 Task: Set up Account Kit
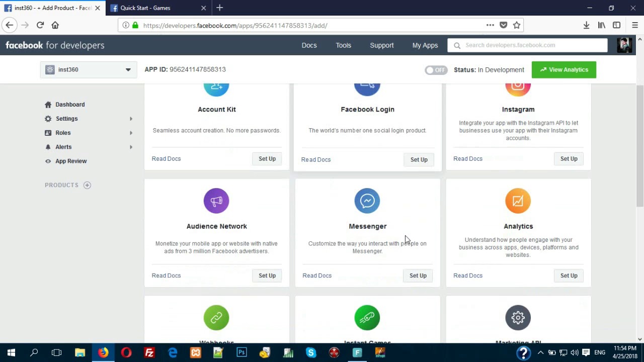click(267, 159)
